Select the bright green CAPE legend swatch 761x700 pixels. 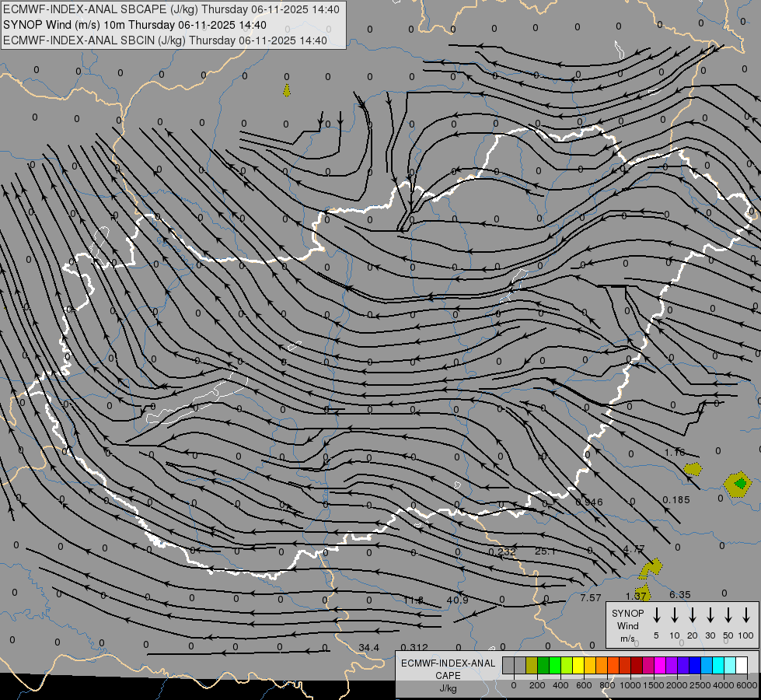[x=555, y=665]
